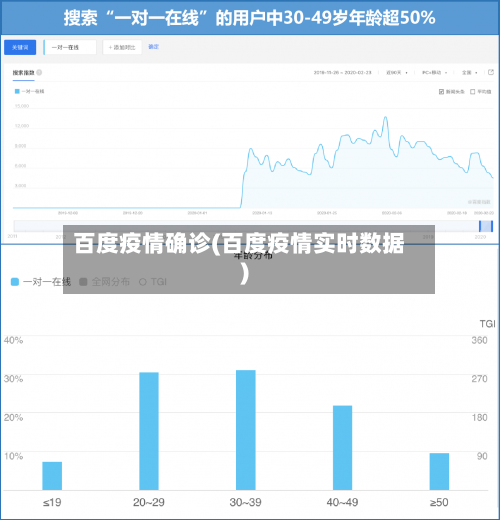Click the 30~39 axis label
The image size is (500, 520).
pyautogui.click(x=246, y=502)
